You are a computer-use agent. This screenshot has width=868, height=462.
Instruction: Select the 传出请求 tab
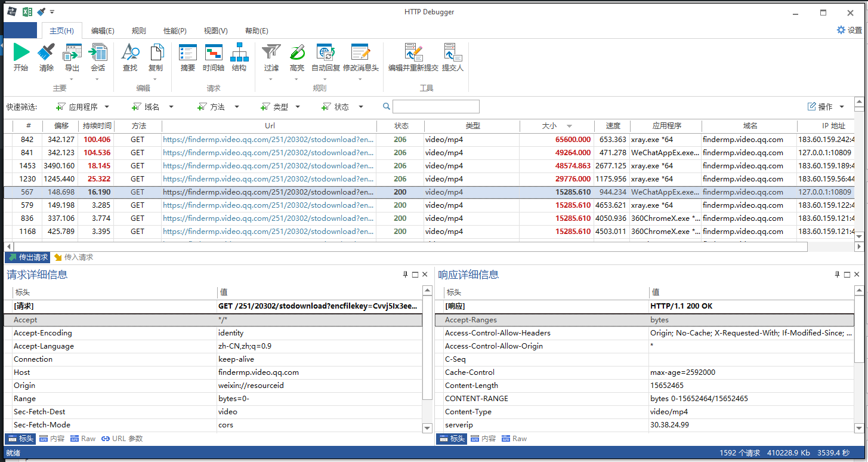click(x=27, y=257)
